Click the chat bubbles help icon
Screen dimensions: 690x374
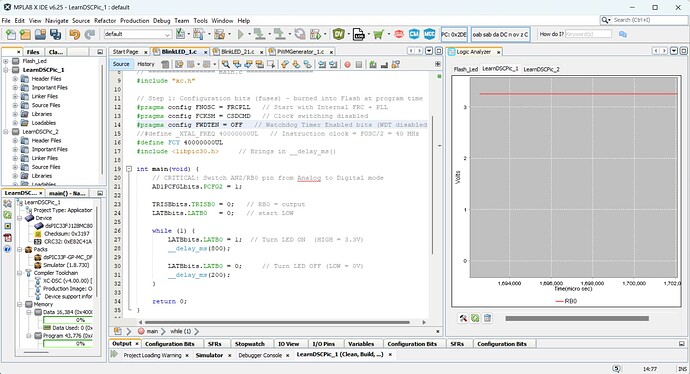click(x=623, y=34)
